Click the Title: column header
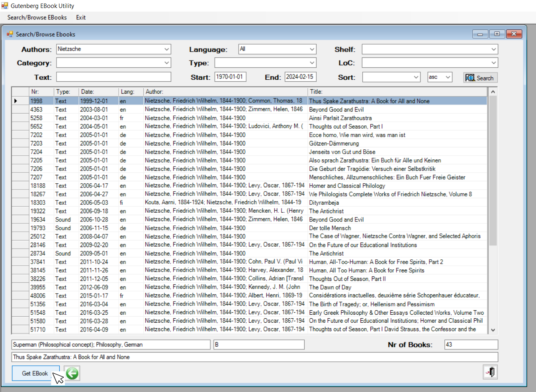The width and height of the screenshot is (536, 392). [x=398, y=92]
